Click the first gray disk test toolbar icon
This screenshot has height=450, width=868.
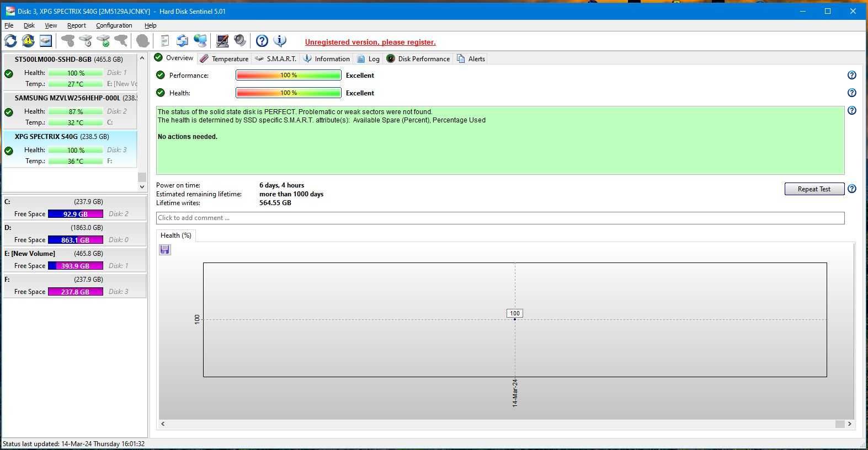coord(68,41)
